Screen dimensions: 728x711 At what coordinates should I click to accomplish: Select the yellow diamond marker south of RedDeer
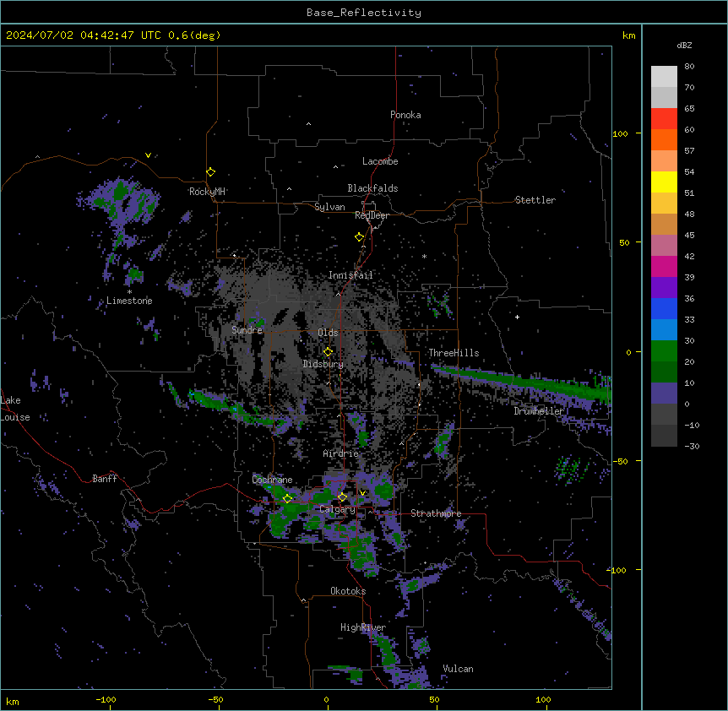coord(360,237)
